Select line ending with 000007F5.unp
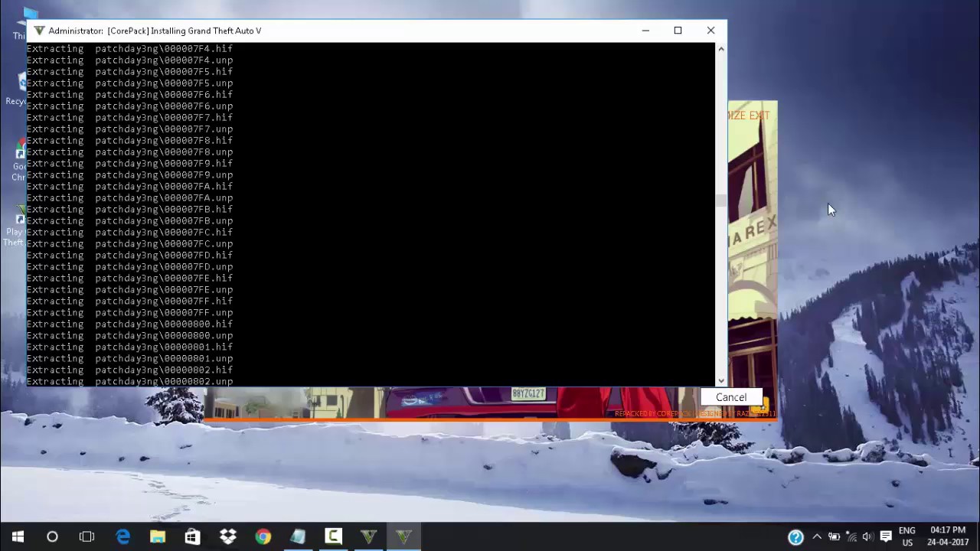 pos(130,83)
